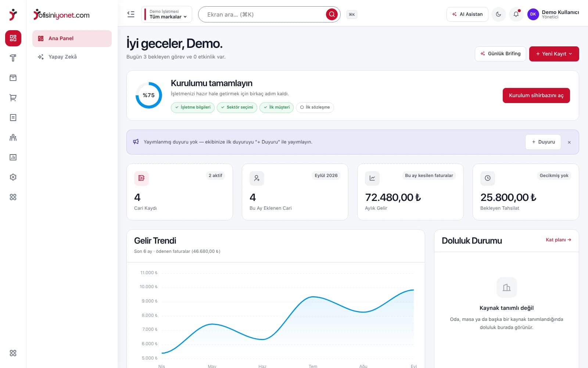This screenshot has width=588, height=368.
Task: Open Yapay Zekâ in the sidebar
Action: pos(72,57)
